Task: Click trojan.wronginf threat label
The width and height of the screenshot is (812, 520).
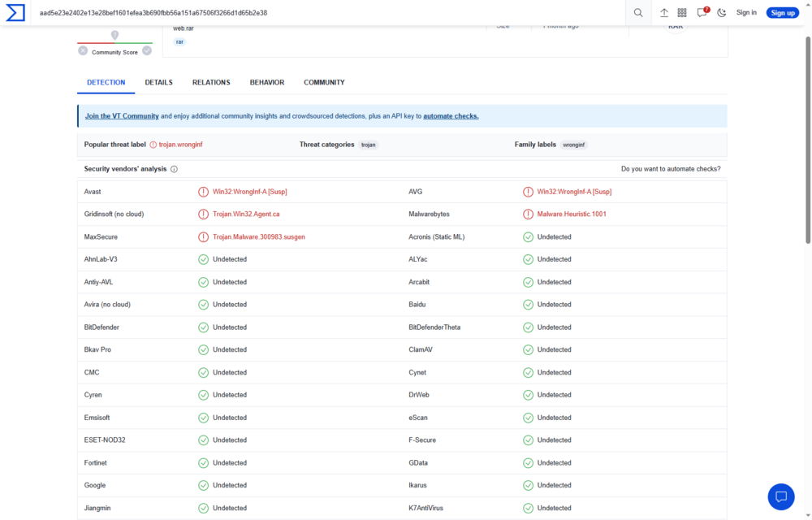Action: [x=181, y=145]
